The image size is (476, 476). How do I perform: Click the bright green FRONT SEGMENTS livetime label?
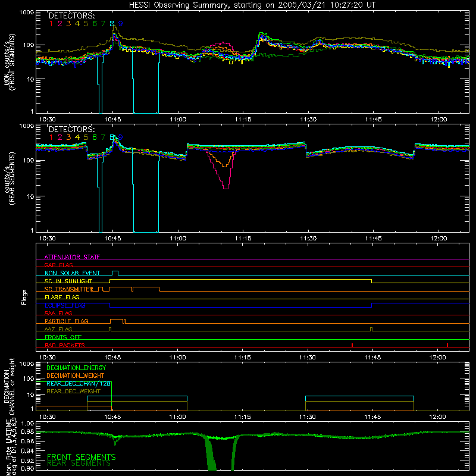(x=82, y=457)
